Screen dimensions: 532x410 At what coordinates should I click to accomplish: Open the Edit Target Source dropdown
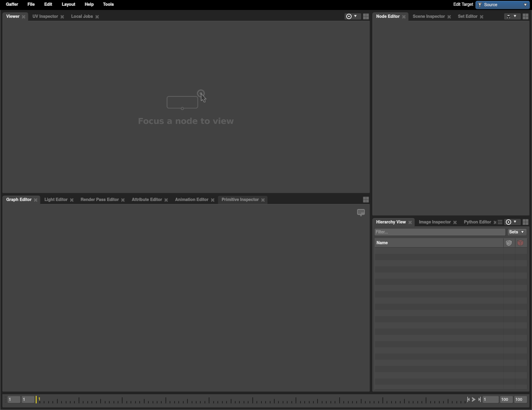tap(502, 5)
